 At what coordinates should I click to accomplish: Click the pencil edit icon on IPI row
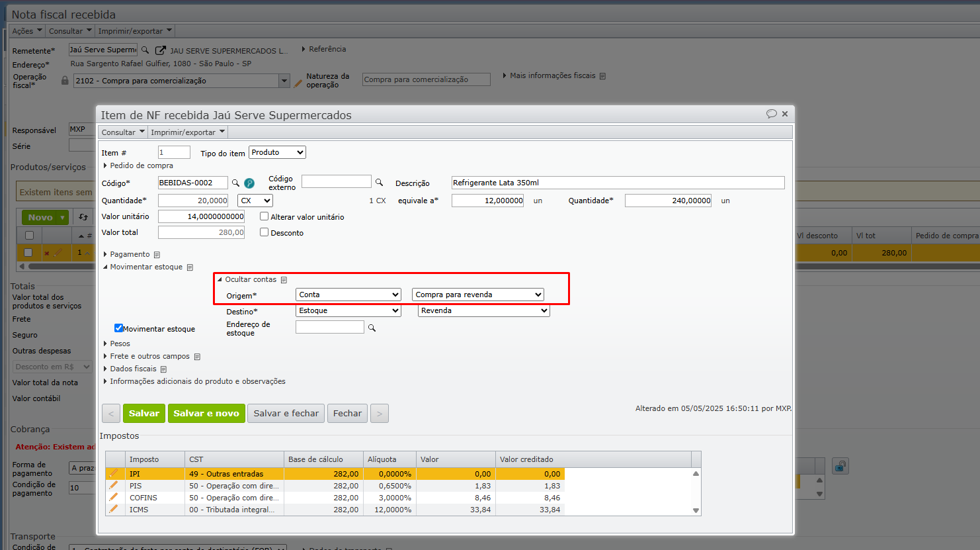click(x=114, y=474)
